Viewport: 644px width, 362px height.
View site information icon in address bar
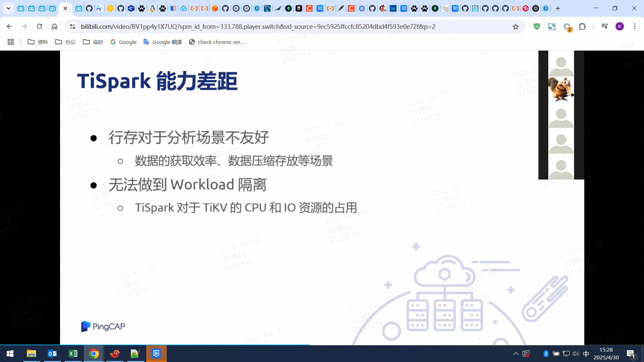tap(72, 26)
